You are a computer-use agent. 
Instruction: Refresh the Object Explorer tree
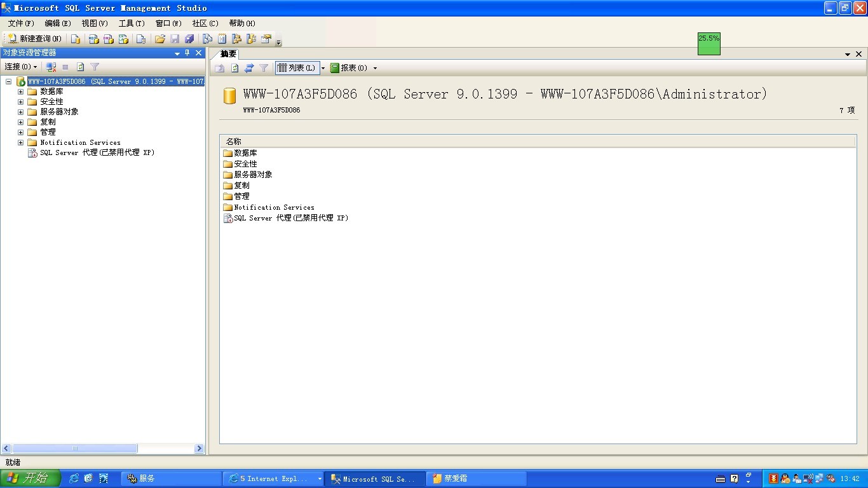click(x=80, y=67)
